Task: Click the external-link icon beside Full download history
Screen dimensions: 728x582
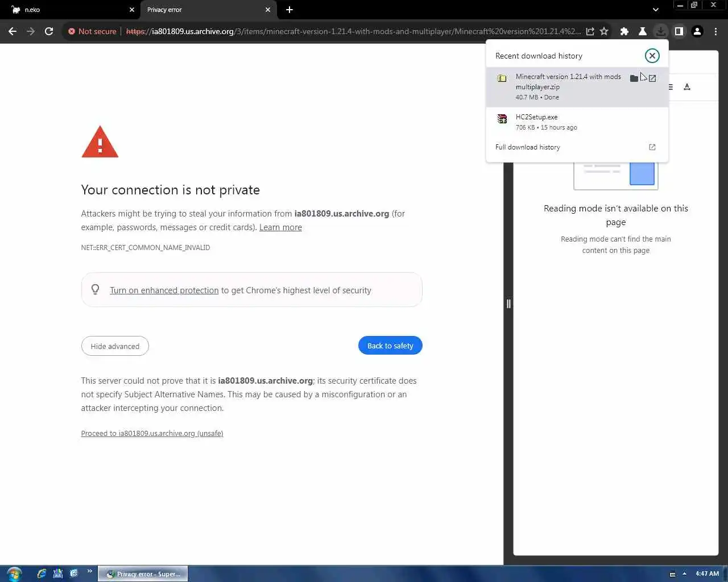Action: point(652,147)
